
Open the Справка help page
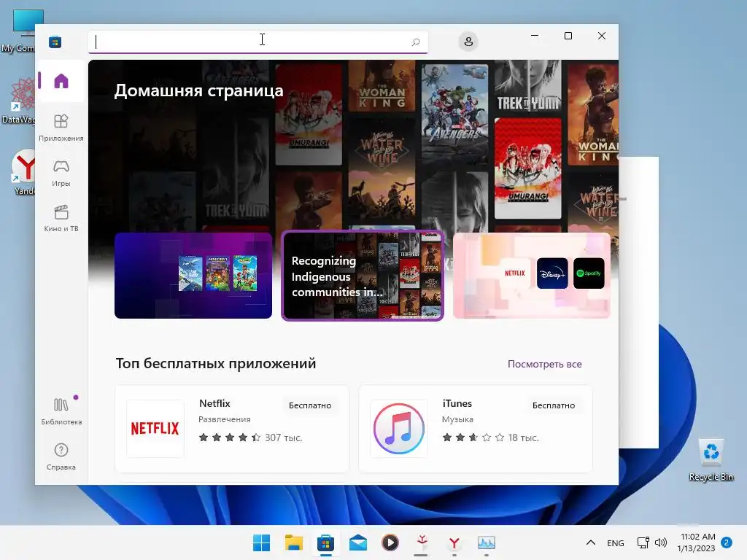coord(61,456)
